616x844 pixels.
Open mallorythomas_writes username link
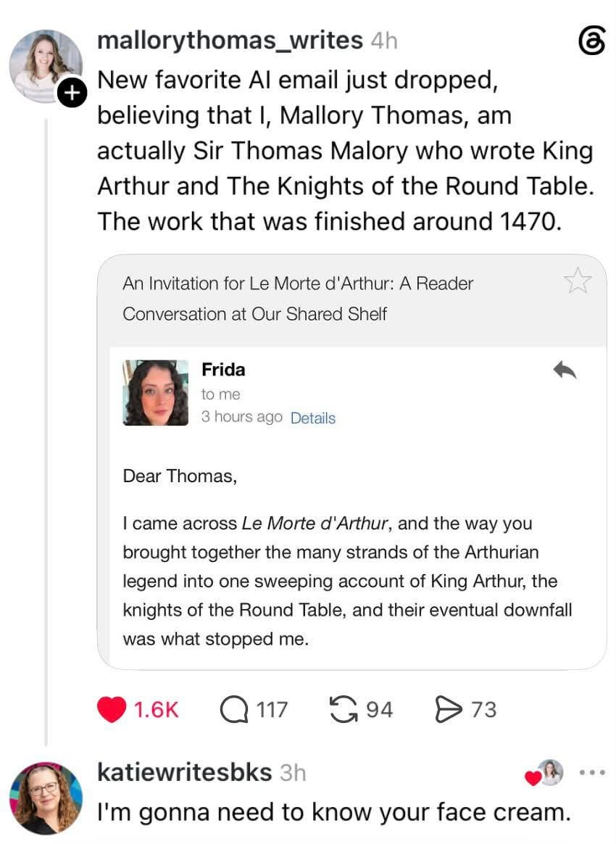click(x=230, y=41)
